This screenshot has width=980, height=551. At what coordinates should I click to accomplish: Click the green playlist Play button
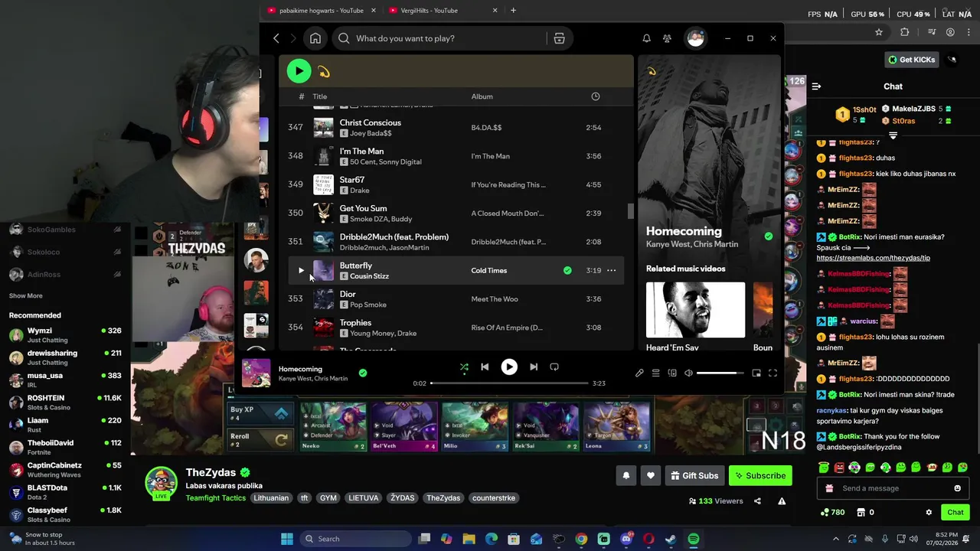click(x=299, y=71)
